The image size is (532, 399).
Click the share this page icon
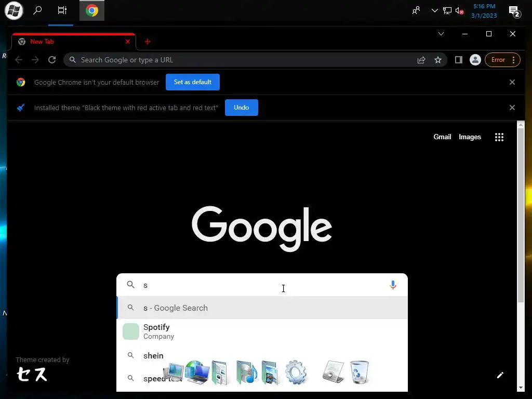click(x=421, y=60)
